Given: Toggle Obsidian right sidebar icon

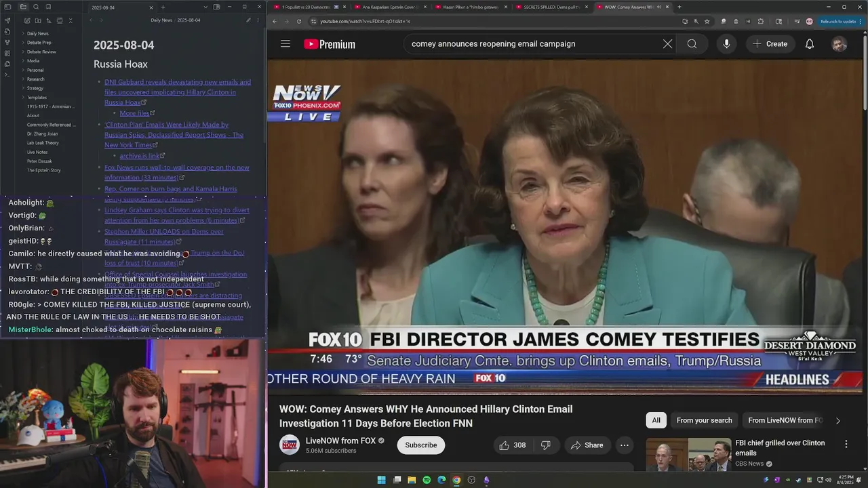Looking at the screenshot, I should coord(217,7).
